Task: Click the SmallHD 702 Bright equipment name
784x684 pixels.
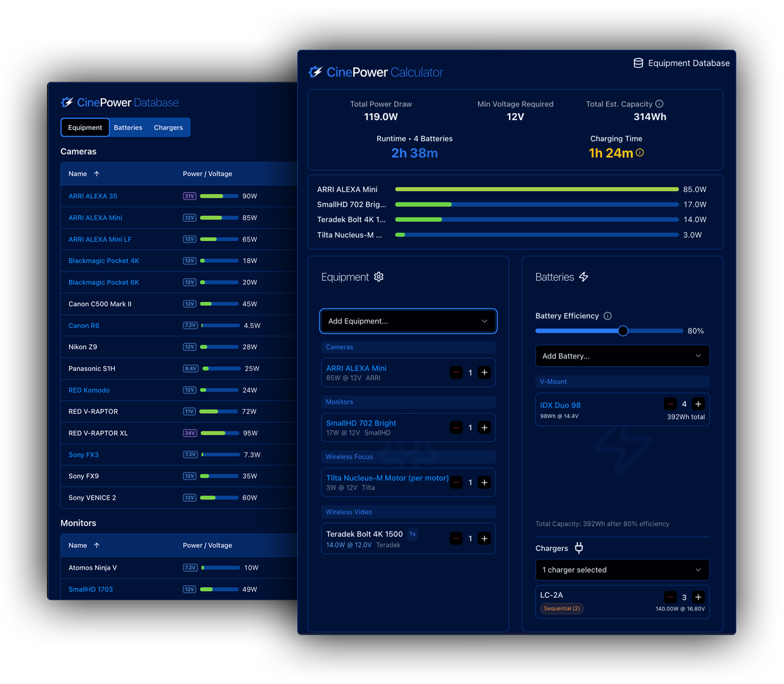Action: pyautogui.click(x=361, y=423)
